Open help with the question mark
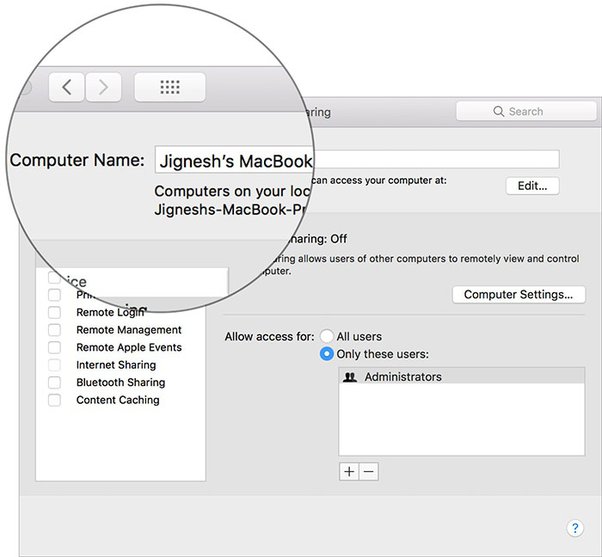This screenshot has height=557, width=602. coord(575,528)
